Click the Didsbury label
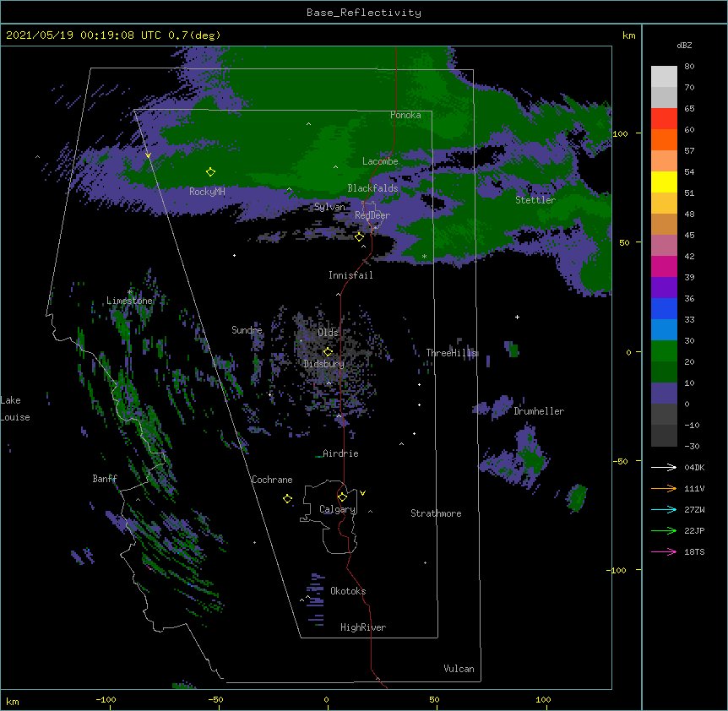Screen dimensions: 728x711 coord(324,364)
